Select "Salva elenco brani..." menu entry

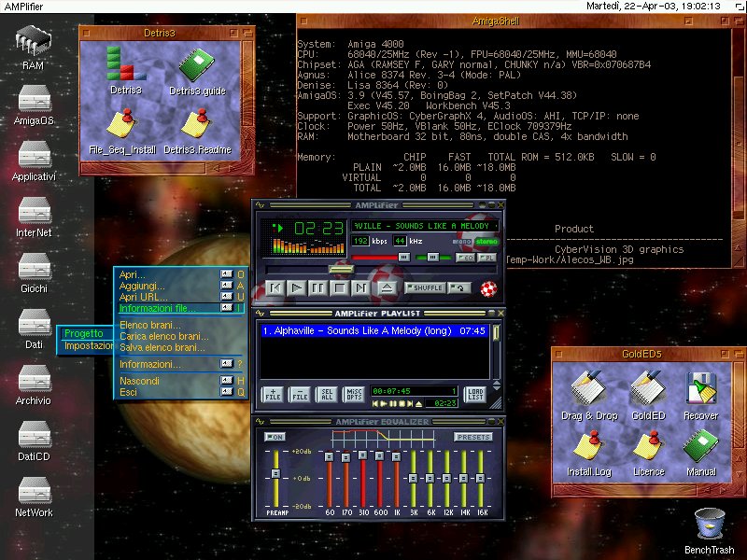point(163,347)
